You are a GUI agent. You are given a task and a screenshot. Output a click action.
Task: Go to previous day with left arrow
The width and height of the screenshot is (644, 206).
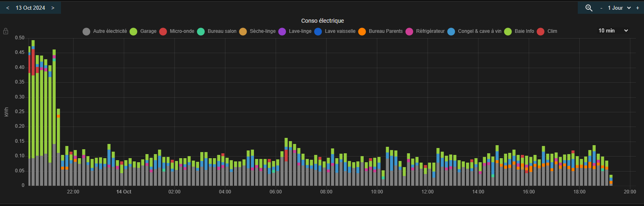point(8,8)
